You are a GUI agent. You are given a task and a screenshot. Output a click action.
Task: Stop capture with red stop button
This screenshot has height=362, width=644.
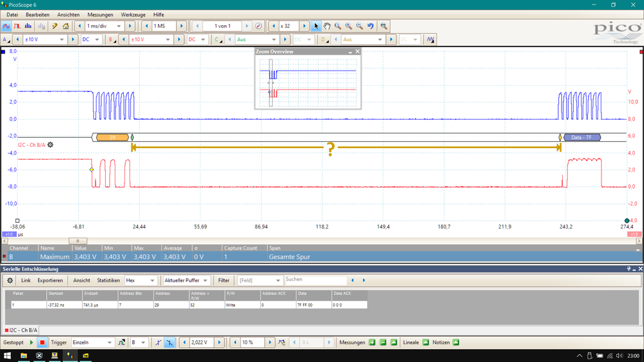click(x=42, y=342)
